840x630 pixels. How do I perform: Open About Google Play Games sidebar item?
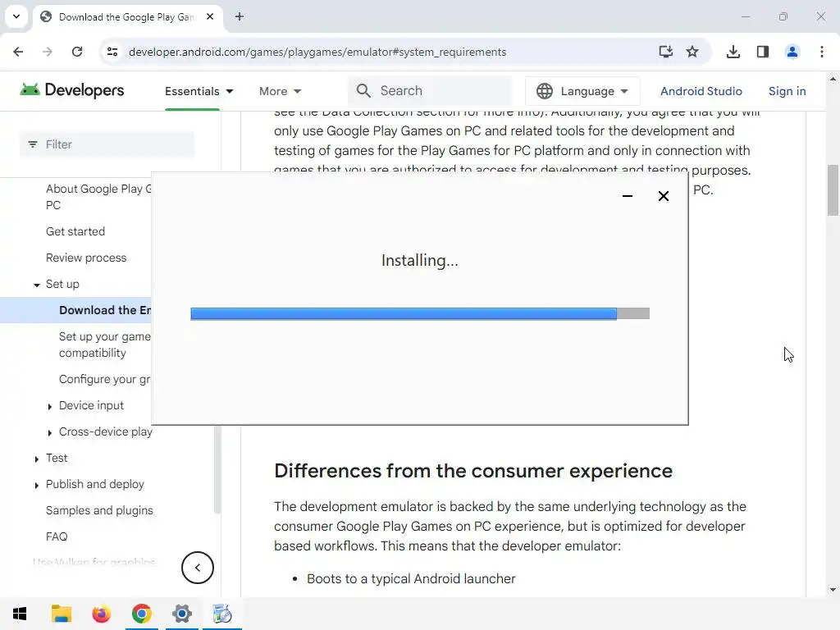pyautogui.click(x=98, y=197)
